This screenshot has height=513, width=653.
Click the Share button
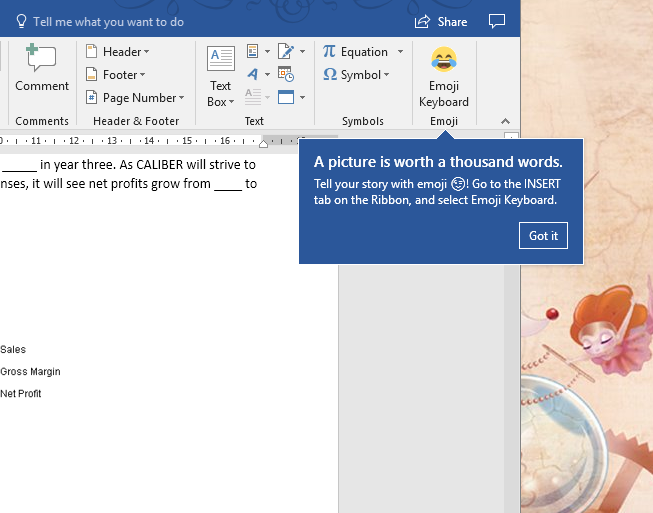tap(441, 22)
